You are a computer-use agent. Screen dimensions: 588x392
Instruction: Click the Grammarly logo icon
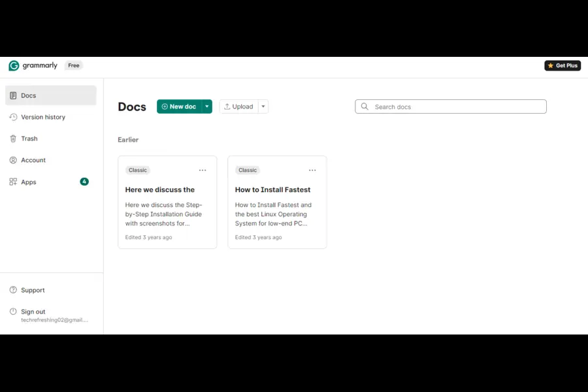click(x=12, y=65)
